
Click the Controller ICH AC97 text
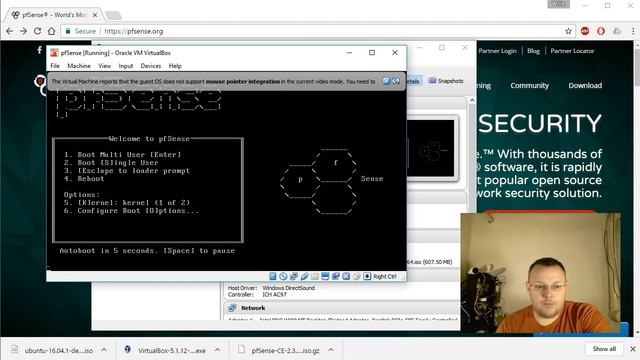(257, 294)
